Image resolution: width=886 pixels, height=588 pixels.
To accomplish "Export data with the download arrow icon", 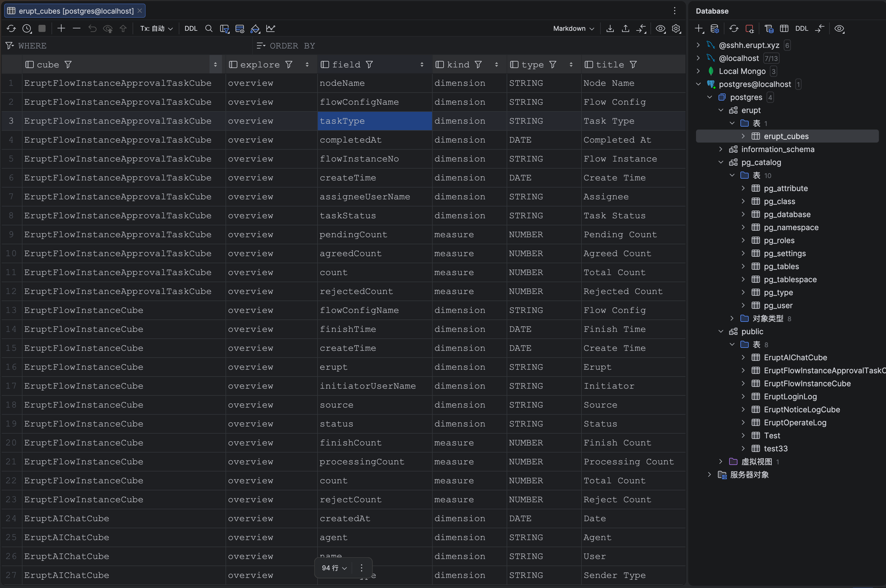I will [610, 28].
